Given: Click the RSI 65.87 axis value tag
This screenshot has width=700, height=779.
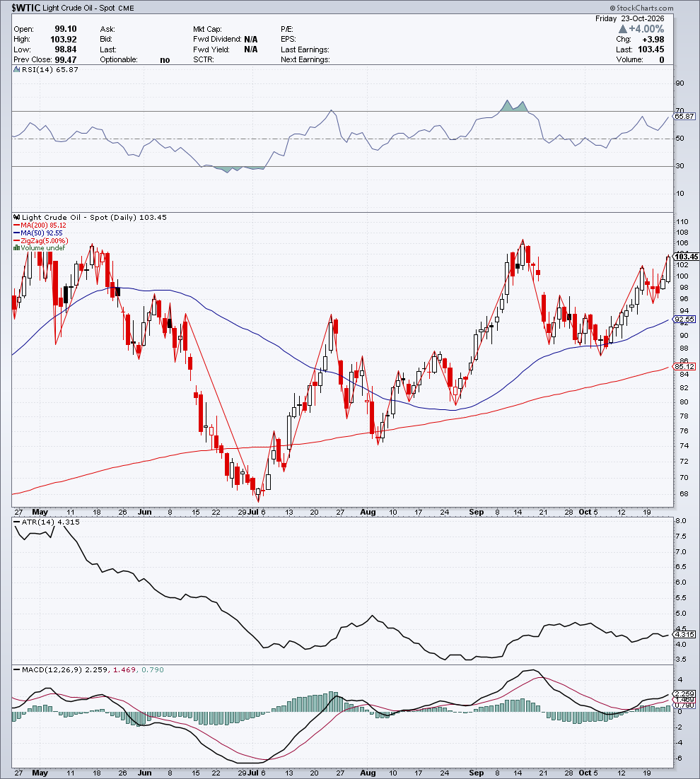Looking at the screenshot, I should [684, 116].
